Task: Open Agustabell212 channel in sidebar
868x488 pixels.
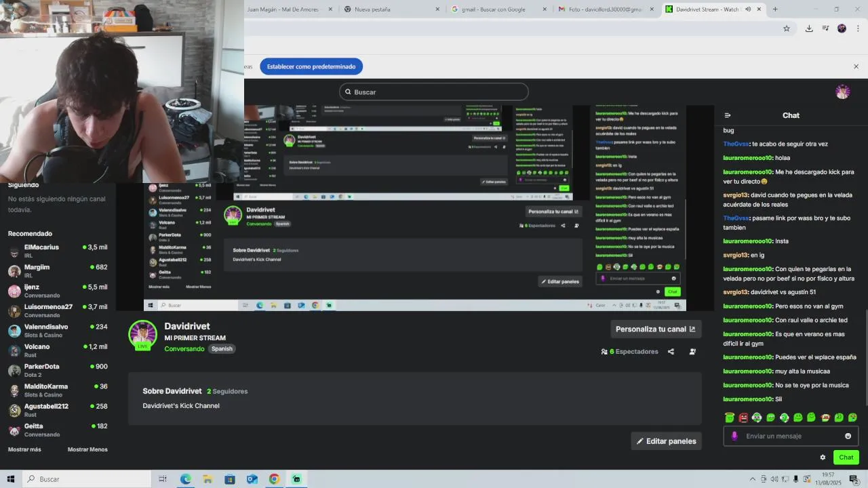Action: click(x=58, y=409)
